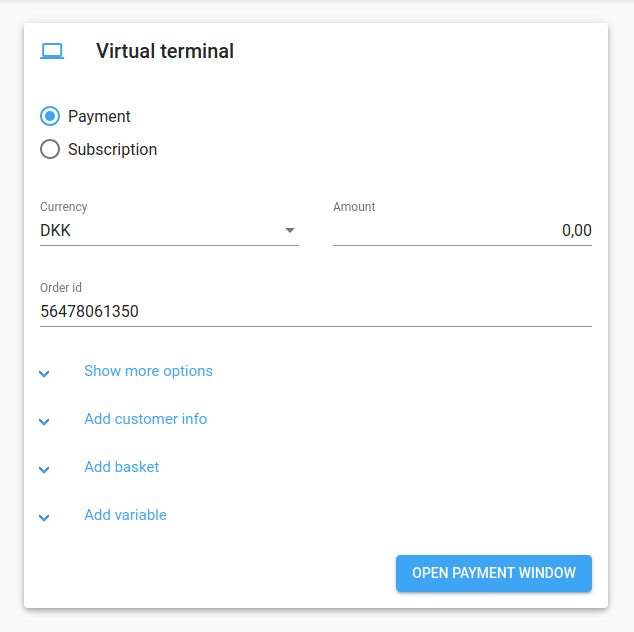Choose the Subscription radio option
The height and width of the screenshot is (632, 634).
pyautogui.click(x=50, y=149)
